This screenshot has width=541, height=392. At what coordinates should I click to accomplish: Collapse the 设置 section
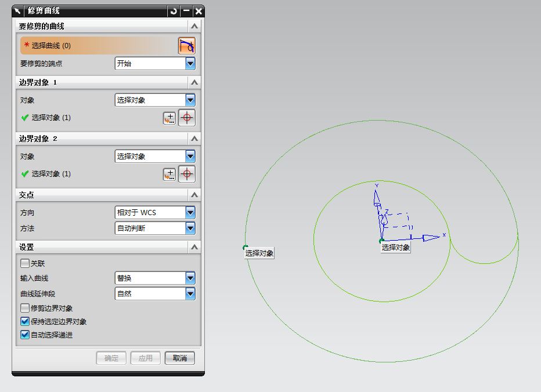[194, 247]
